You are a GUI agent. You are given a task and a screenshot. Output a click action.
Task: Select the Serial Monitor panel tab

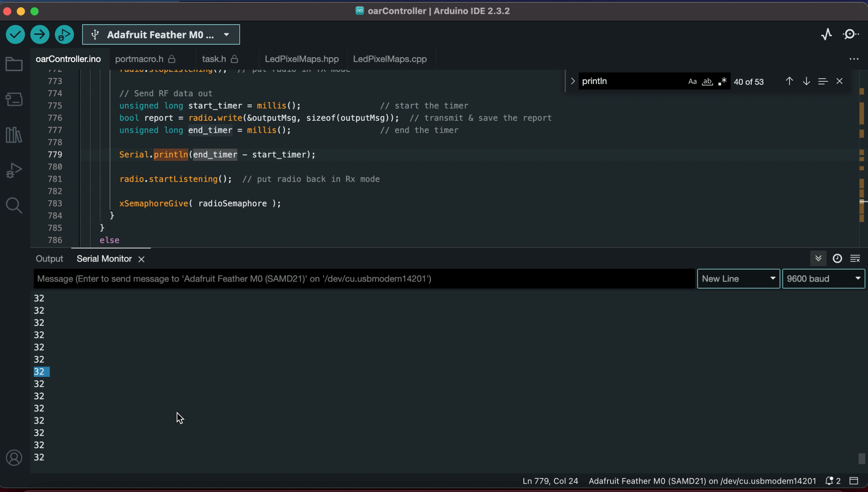click(x=104, y=258)
